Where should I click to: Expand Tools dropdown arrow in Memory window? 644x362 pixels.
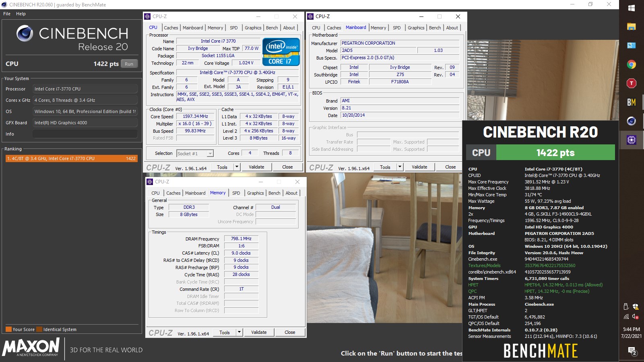point(239,332)
